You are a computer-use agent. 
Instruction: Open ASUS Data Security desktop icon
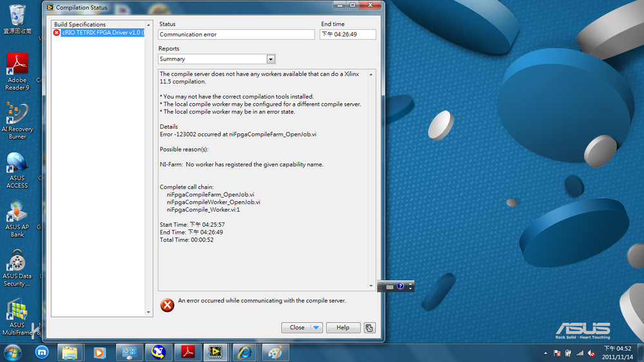(x=17, y=268)
